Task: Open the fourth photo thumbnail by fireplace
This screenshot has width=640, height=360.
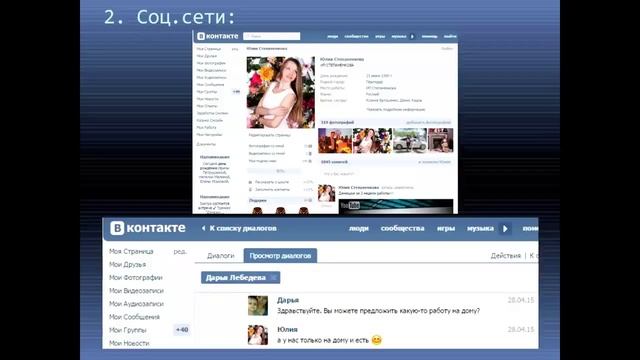Action: (440, 140)
